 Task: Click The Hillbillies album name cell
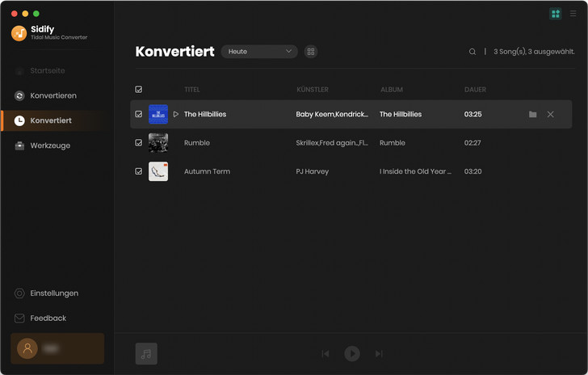coord(401,114)
